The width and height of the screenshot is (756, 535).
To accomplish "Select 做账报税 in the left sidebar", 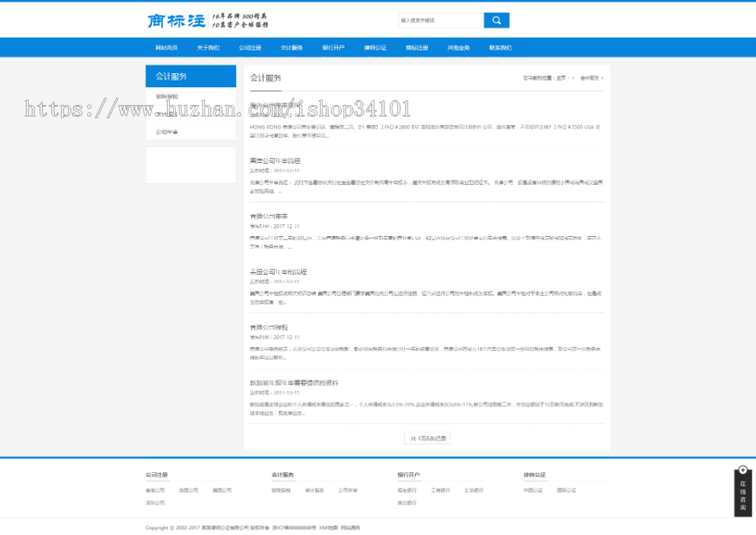I will pyautogui.click(x=167, y=97).
